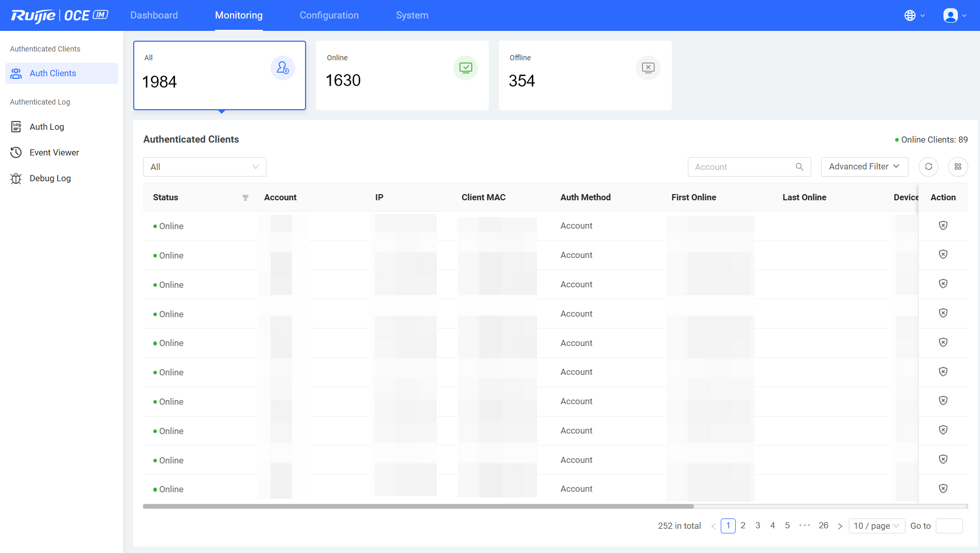Screen dimensions: 980x553
Task: Select the Online 1630 clients card
Action: pyautogui.click(x=402, y=75)
